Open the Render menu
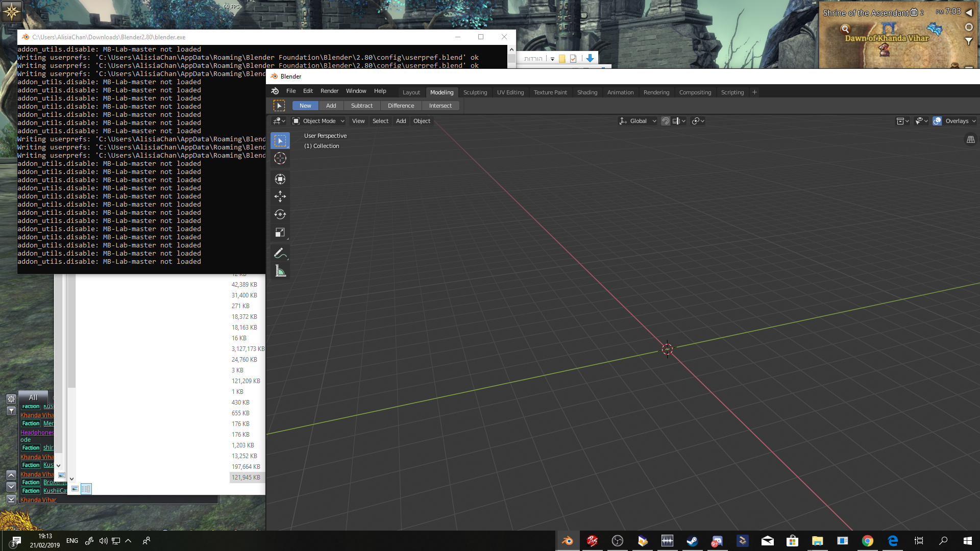This screenshot has height=551, width=980. (329, 91)
